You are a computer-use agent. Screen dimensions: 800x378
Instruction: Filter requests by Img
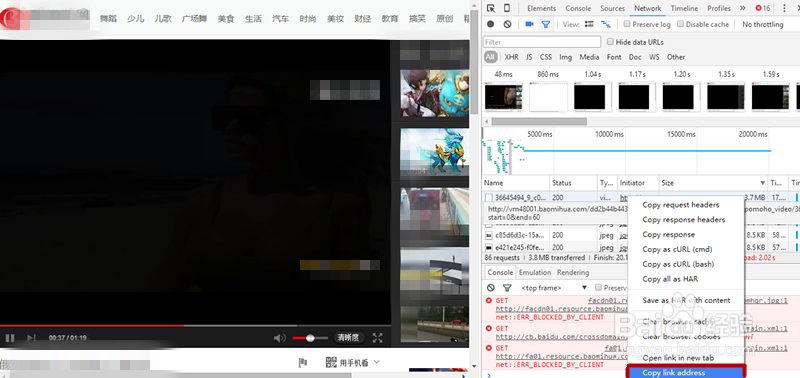point(565,57)
